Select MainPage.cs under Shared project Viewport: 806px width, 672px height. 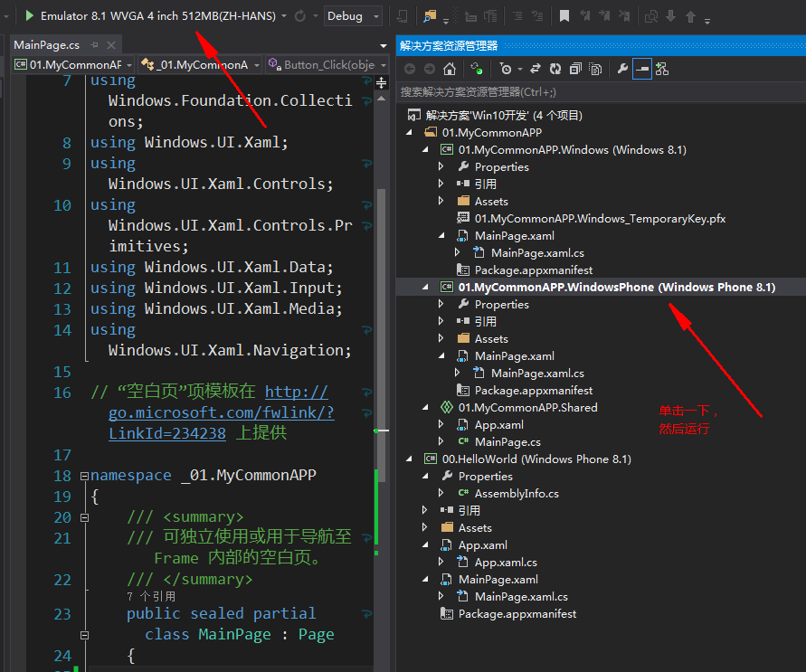pyautogui.click(x=507, y=442)
